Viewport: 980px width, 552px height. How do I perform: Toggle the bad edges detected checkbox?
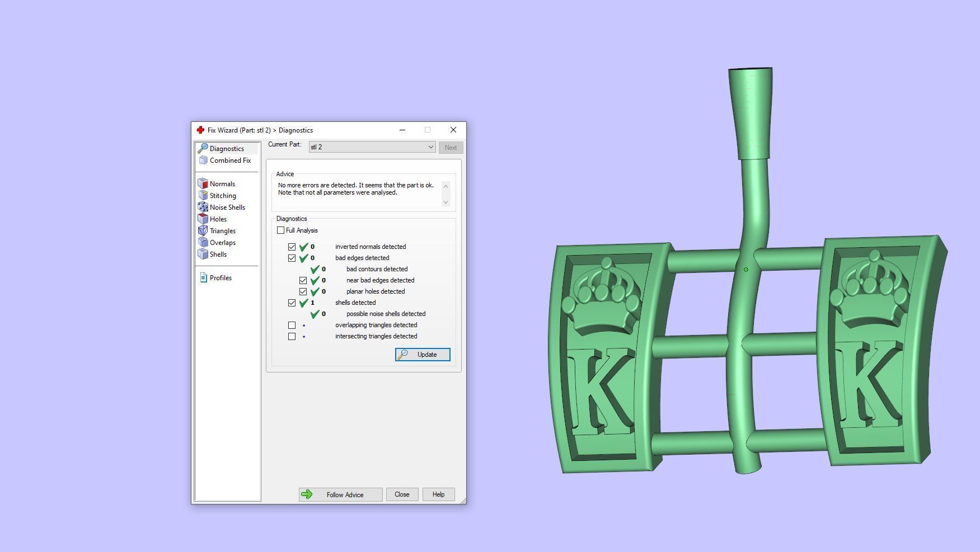tap(292, 258)
